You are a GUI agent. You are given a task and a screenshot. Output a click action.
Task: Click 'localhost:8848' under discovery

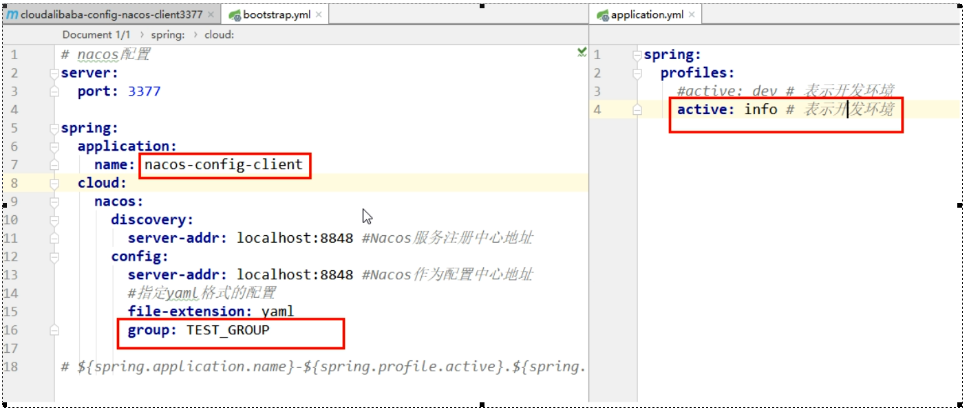pyautogui.click(x=295, y=238)
